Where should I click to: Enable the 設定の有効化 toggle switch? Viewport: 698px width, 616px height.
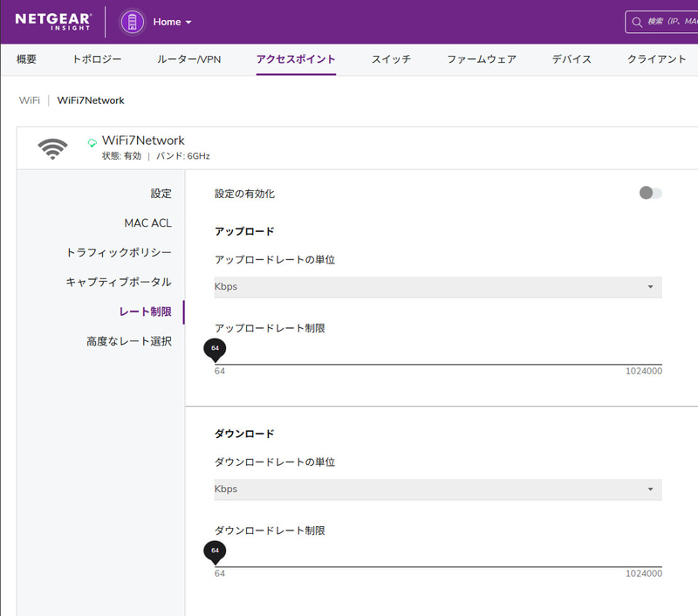click(x=649, y=193)
